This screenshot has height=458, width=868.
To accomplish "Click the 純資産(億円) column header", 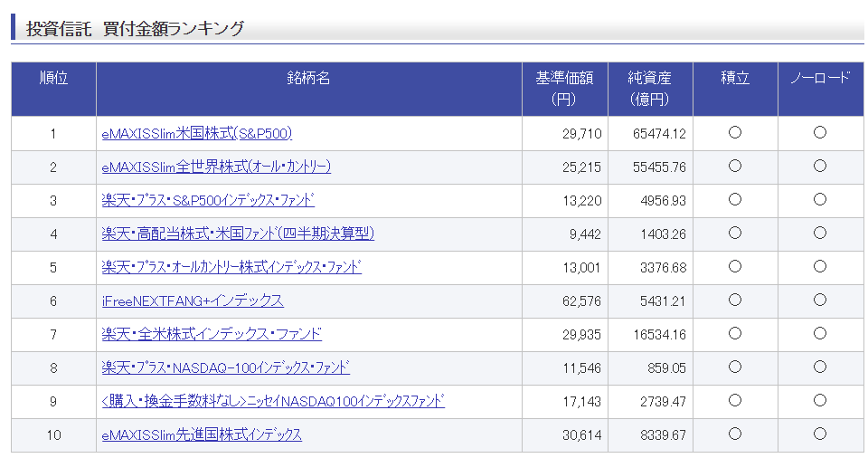I will point(650,89).
